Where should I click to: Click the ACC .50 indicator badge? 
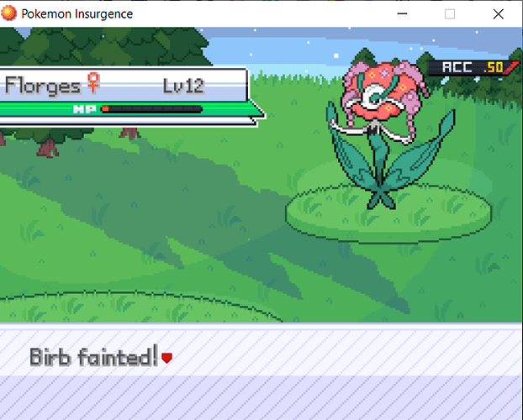point(473,68)
